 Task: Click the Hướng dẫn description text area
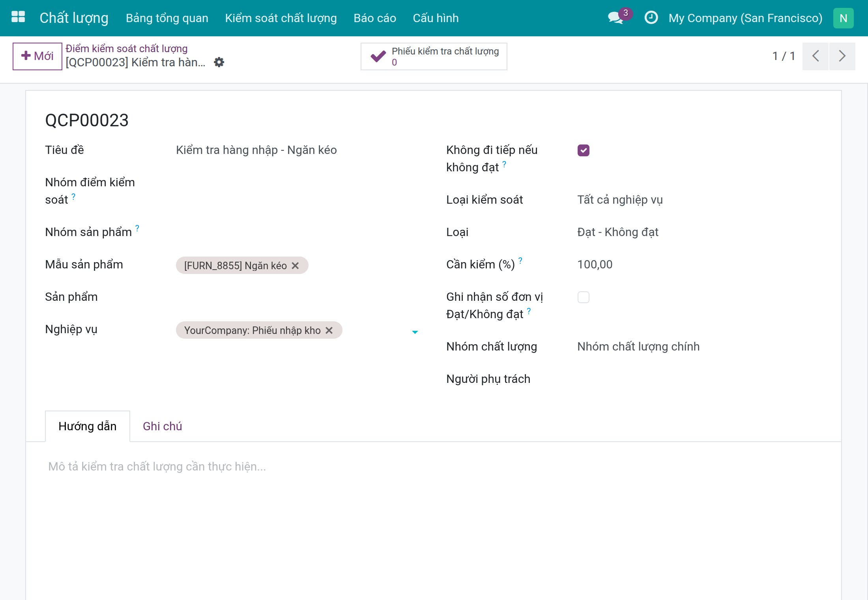[x=433, y=467]
